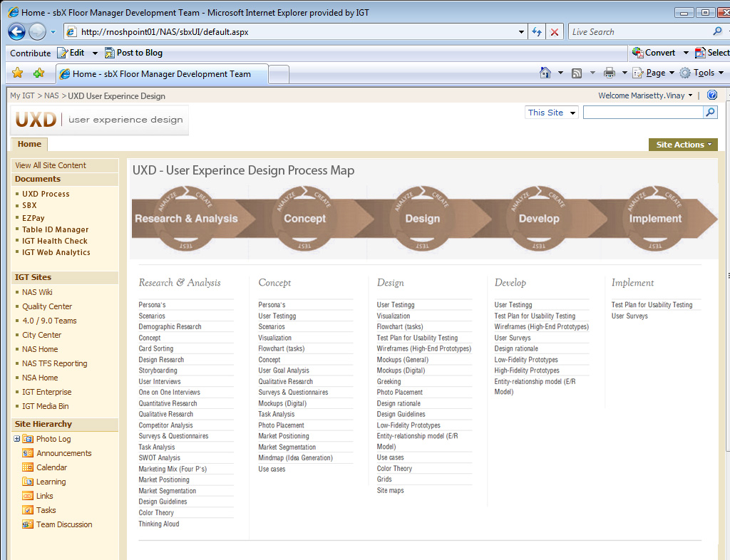The width and height of the screenshot is (730, 560).
Task: Click in the site search text box
Action: click(643, 112)
